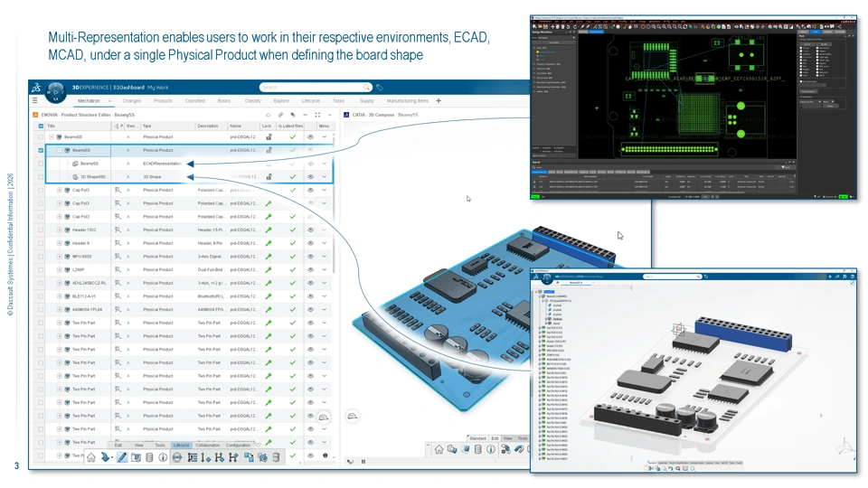Screen dimensions: 868x488
Task: Click the trash can icon in the structure editor toolbar
Action: pyautogui.click(x=276, y=457)
